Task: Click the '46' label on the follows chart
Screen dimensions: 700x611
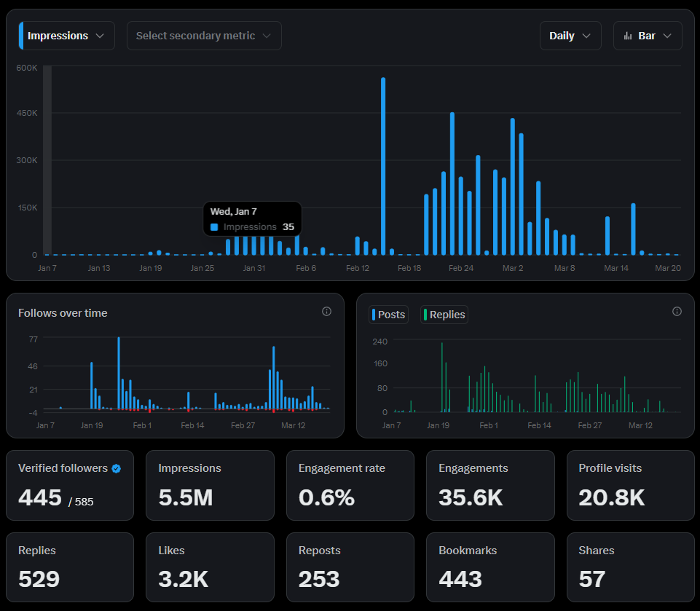Action: click(x=33, y=366)
